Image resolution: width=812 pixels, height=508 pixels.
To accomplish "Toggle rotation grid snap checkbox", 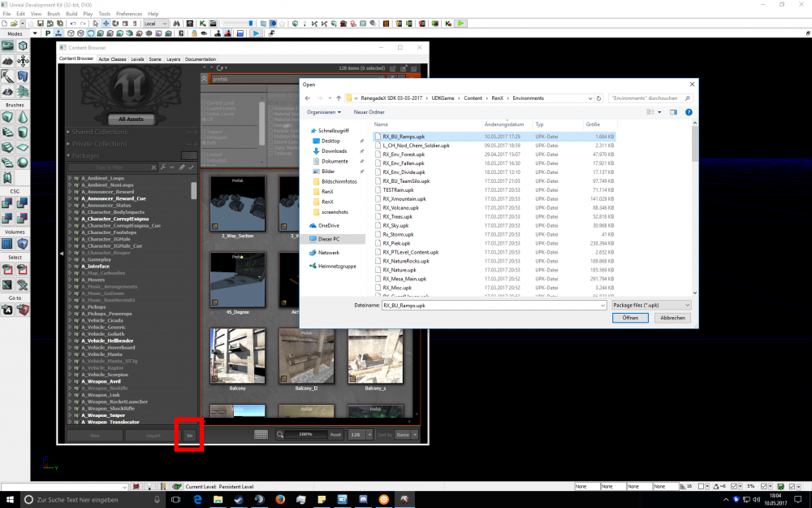I will pos(736,486).
